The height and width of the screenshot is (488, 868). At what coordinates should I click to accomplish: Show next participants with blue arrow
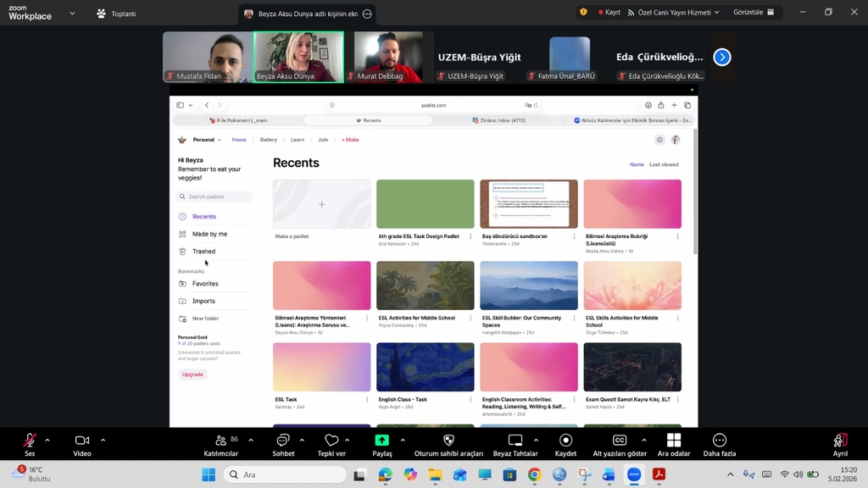click(x=721, y=57)
